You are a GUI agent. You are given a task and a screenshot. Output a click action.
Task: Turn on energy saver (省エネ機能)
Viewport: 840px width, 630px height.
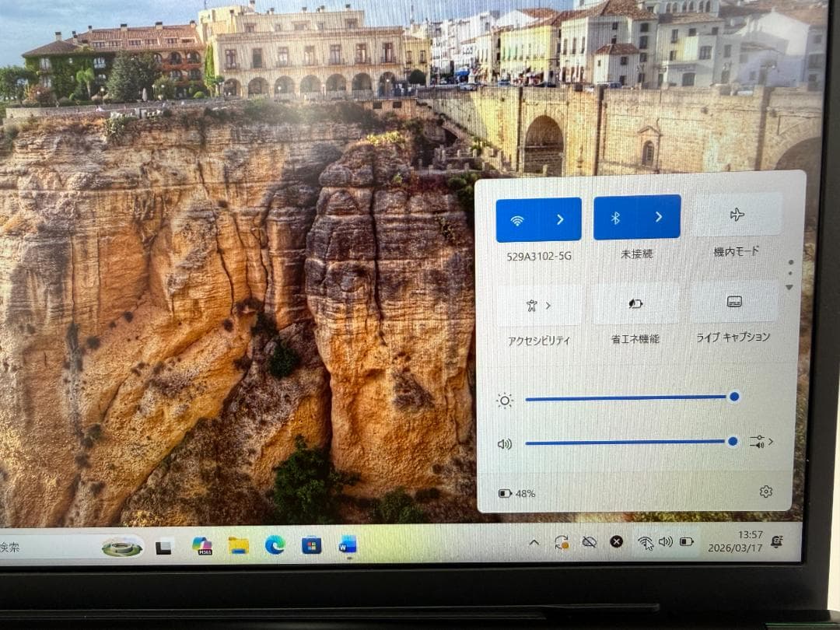(x=635, y=304)
